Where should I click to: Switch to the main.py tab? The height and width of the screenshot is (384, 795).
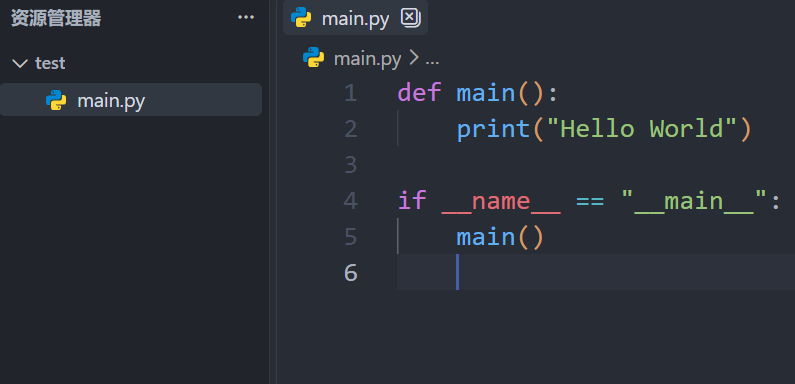355,18
